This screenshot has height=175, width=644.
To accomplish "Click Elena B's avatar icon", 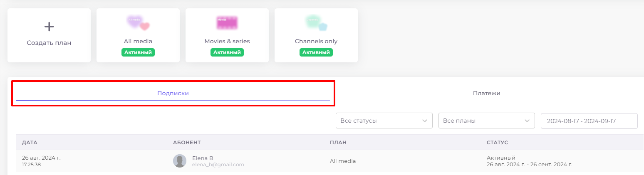I will click(180, 161).
